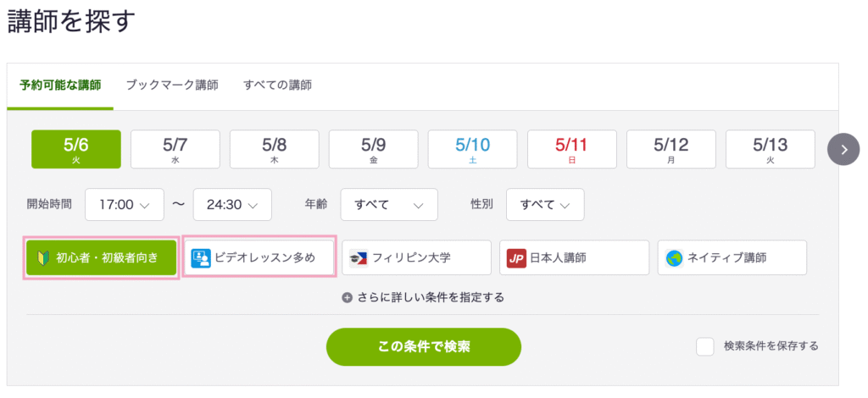Click the この条件で検索 button
This screenshot has width=868, height=398.
424,346
